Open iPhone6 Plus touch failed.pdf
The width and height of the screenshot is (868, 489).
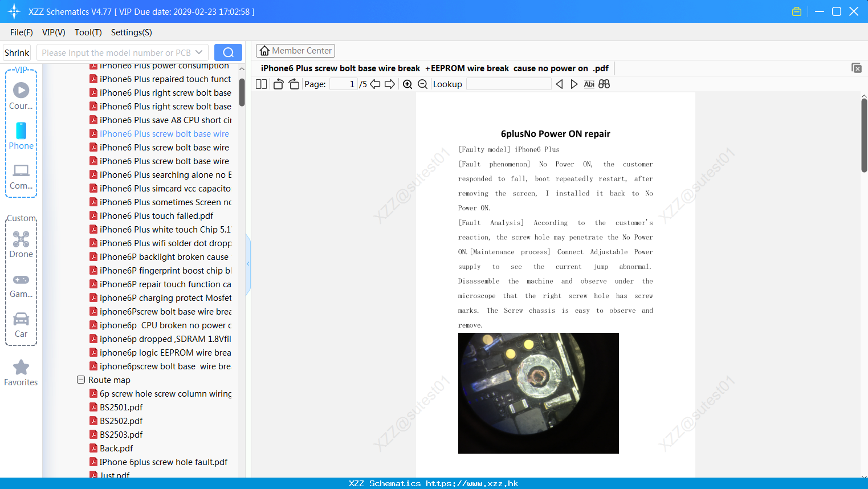152,216
